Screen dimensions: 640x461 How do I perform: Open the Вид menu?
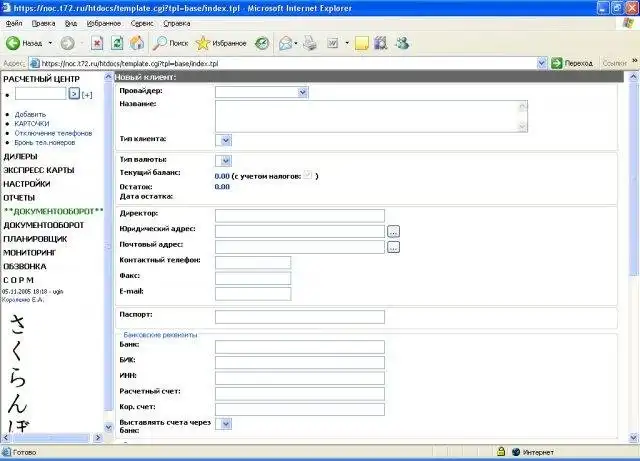click(x=71, y=24)
